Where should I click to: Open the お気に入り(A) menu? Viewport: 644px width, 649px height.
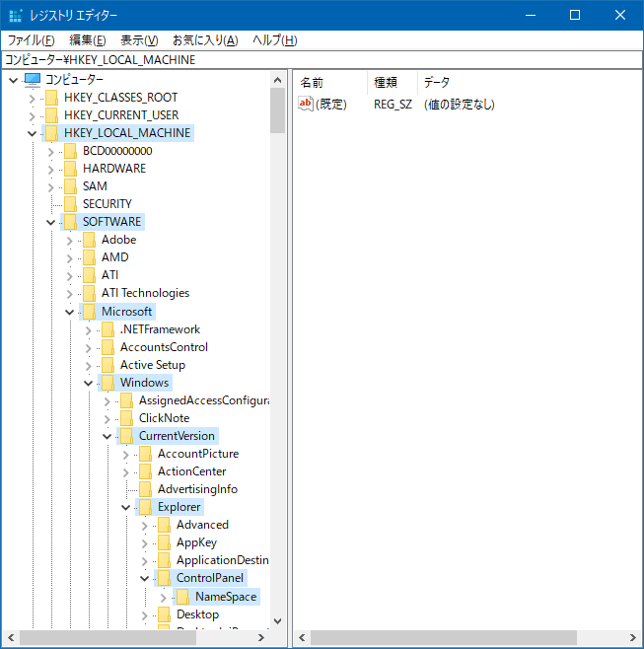coord(205,40)
